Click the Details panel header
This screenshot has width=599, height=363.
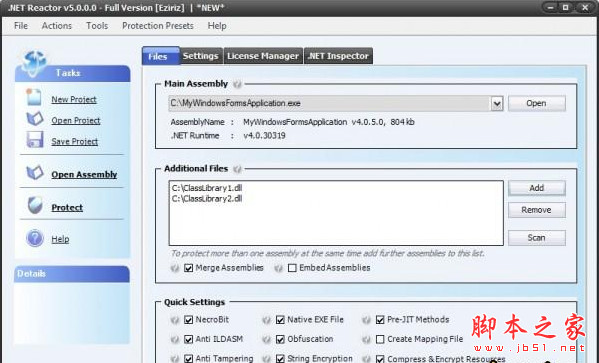click(72, 274)
